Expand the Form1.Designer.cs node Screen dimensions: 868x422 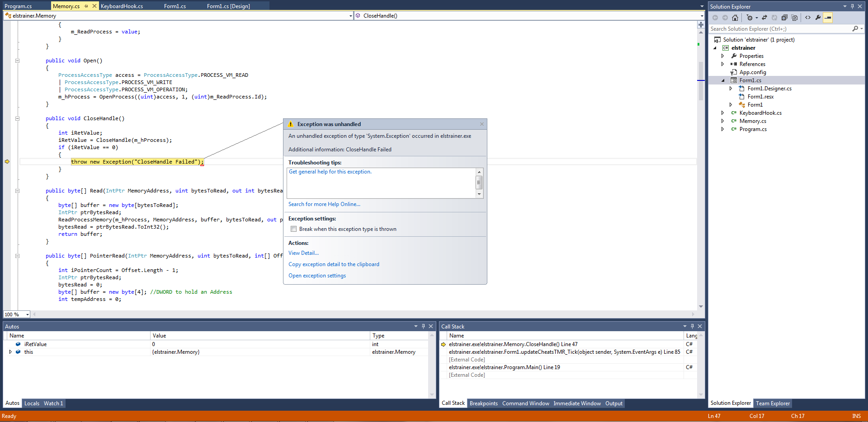[731, 89]
